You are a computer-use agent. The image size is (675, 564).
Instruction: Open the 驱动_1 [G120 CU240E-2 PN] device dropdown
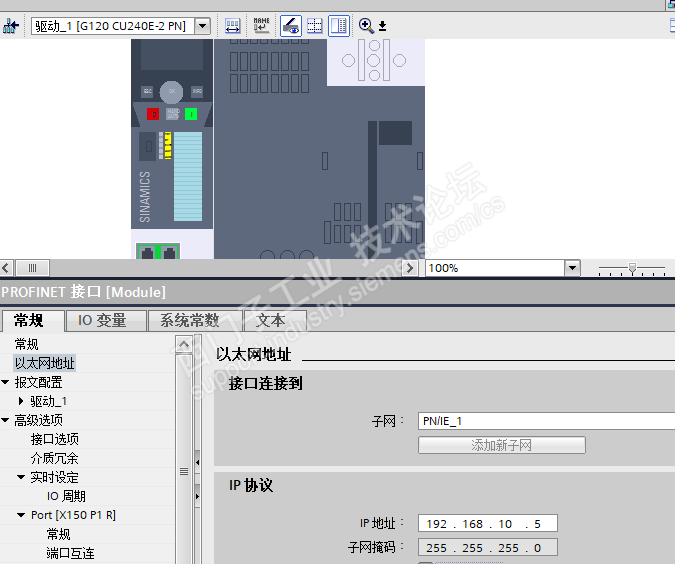tap(202, 26)
